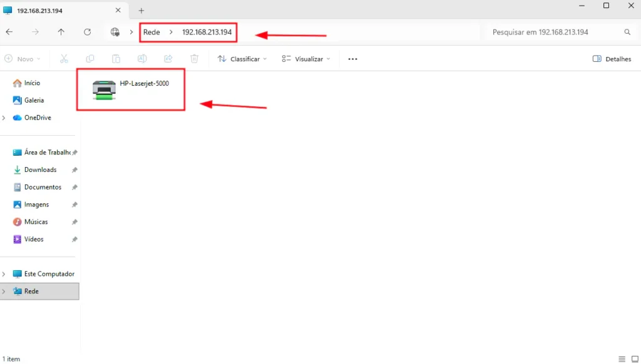Open the Visualizar view dropdown
The width and height of the screenshot is (641, 364).
tap(305, 59)
